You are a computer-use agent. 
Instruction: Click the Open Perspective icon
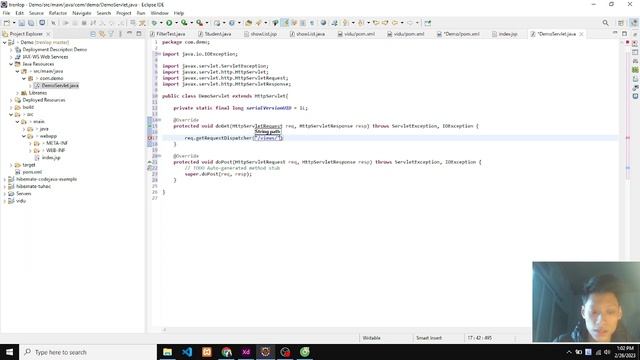621,23
